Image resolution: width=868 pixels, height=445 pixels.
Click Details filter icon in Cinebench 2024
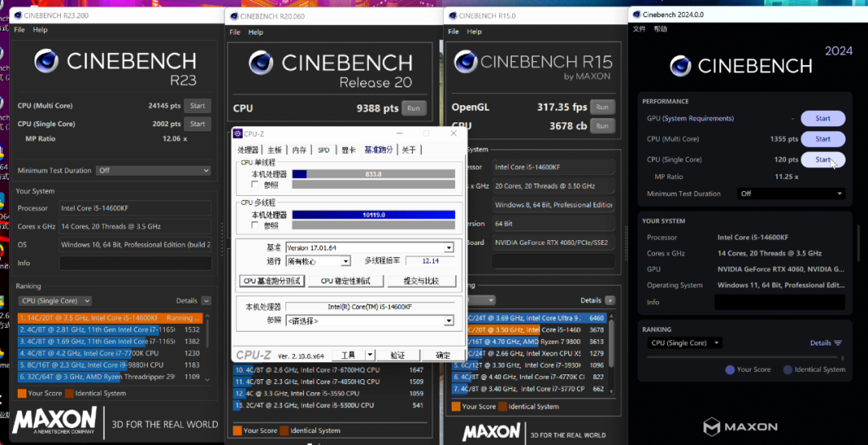pyautogui.click(x=838, y=343)
